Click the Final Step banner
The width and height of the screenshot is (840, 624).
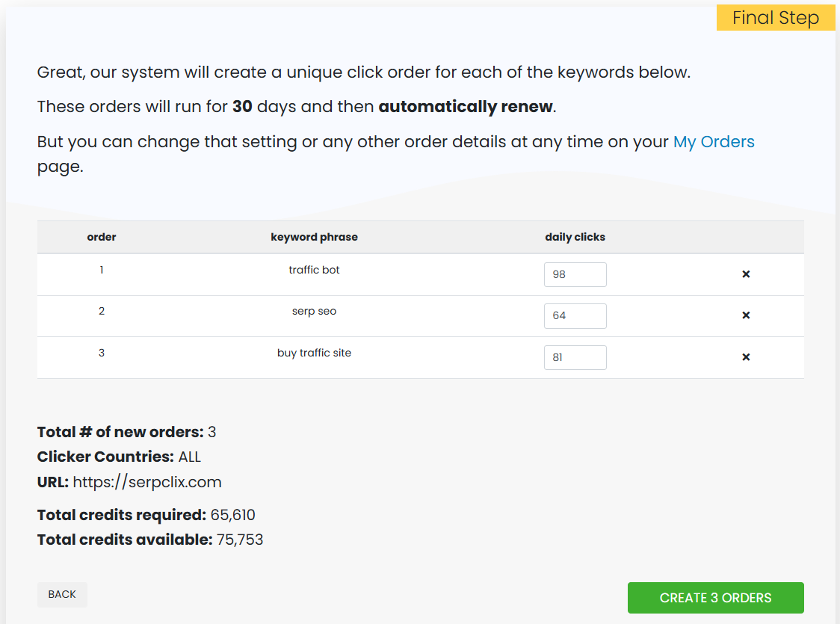click(776, 17)
